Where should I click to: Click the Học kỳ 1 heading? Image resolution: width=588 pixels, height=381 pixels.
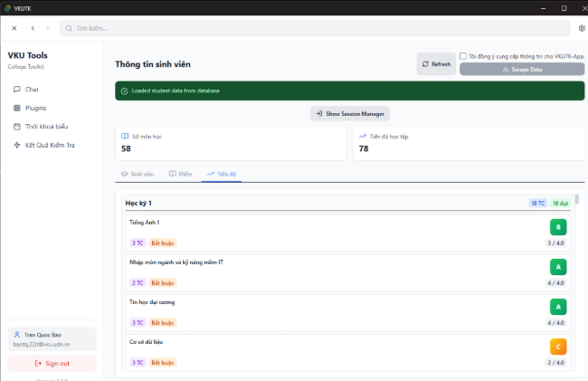point(138,203)
